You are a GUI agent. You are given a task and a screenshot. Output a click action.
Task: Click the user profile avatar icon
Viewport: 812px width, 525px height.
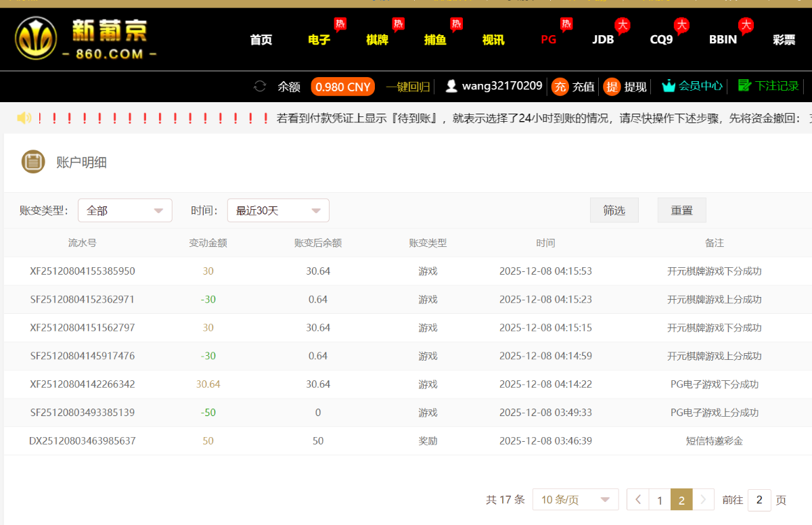(451, 87)
